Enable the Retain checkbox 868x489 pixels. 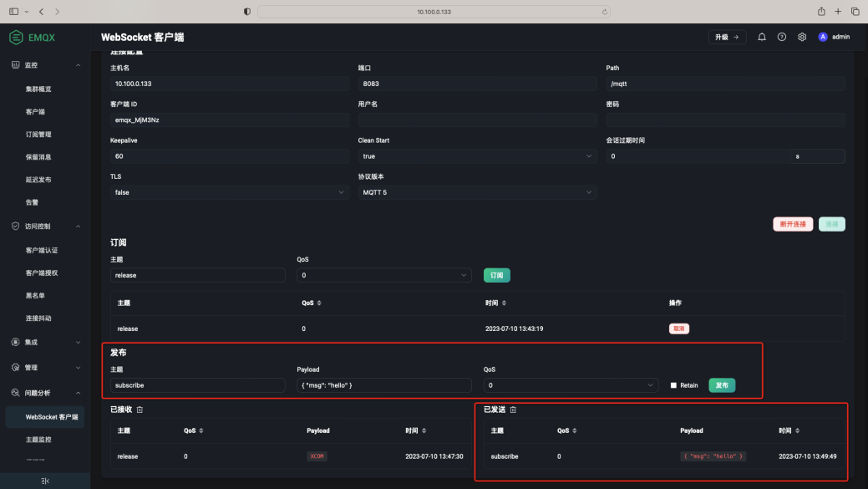(x=674, y=385)
